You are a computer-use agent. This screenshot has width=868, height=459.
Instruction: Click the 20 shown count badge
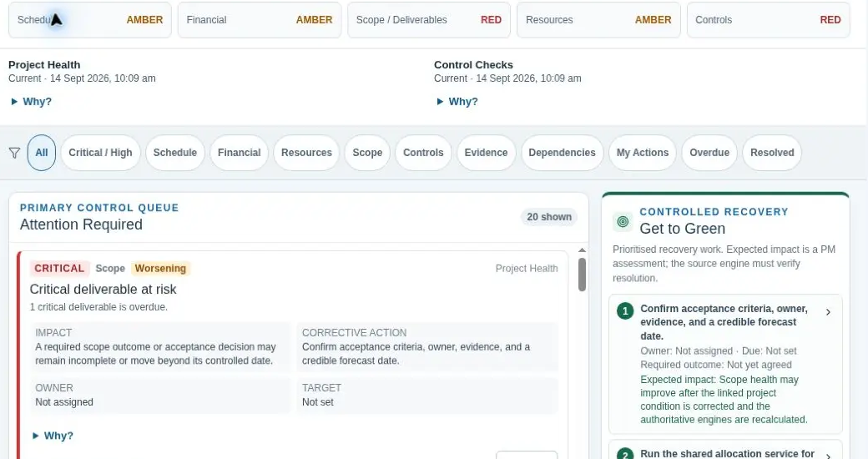[x=549, y=217]
